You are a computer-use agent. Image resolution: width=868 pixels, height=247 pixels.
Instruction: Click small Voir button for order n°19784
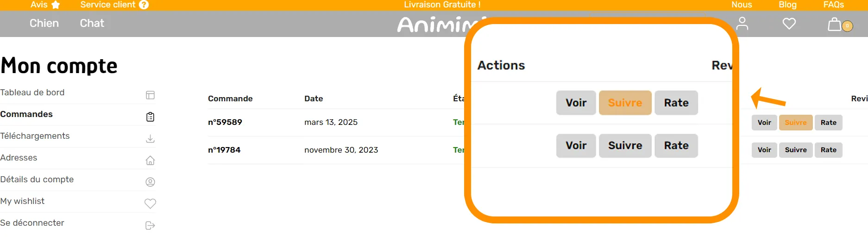(764, 150)
